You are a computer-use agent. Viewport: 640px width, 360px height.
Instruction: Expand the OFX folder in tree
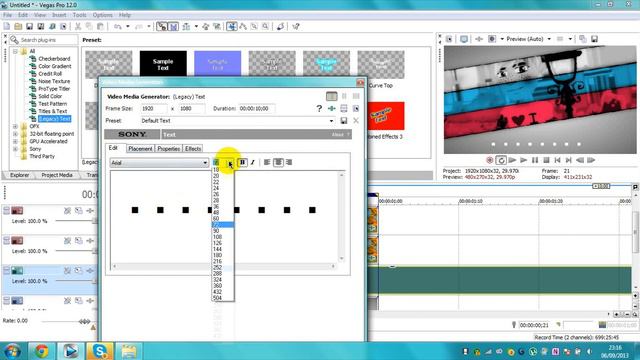15,127
